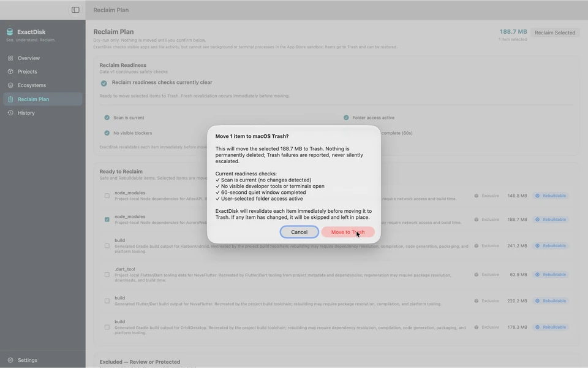Click the 220.2 MB size value
Viewport: 588px width, 368px height.
point(517,301)
